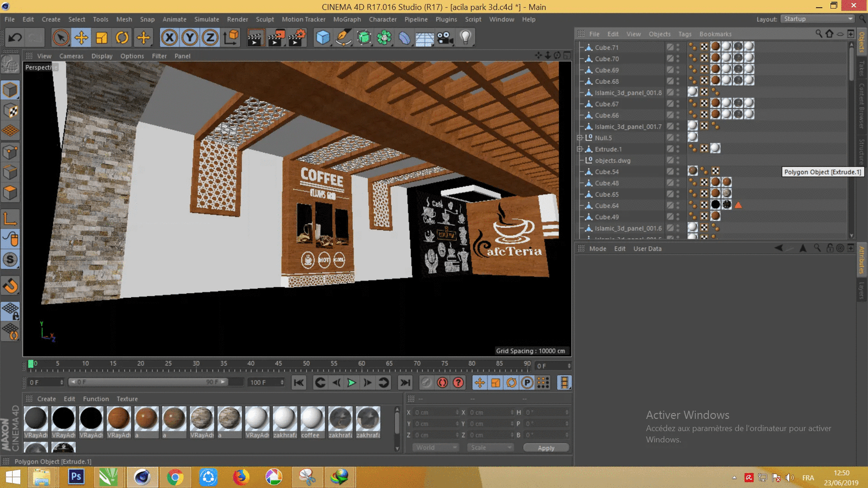Screen dimensions: 868x488
Task: Select the Rotate tool
Action: (122, 38)
